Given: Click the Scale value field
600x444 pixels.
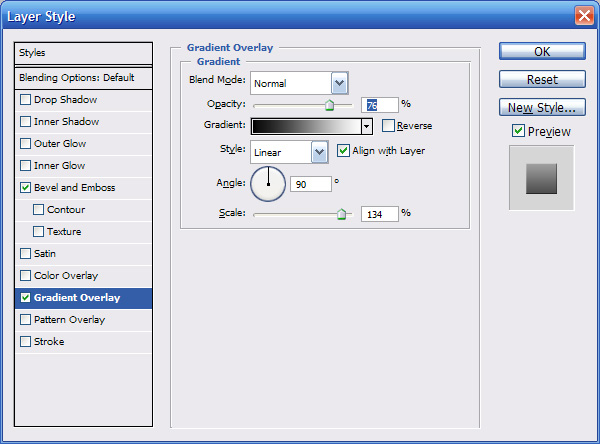Looking at the screenshot, I should [380, 214].
